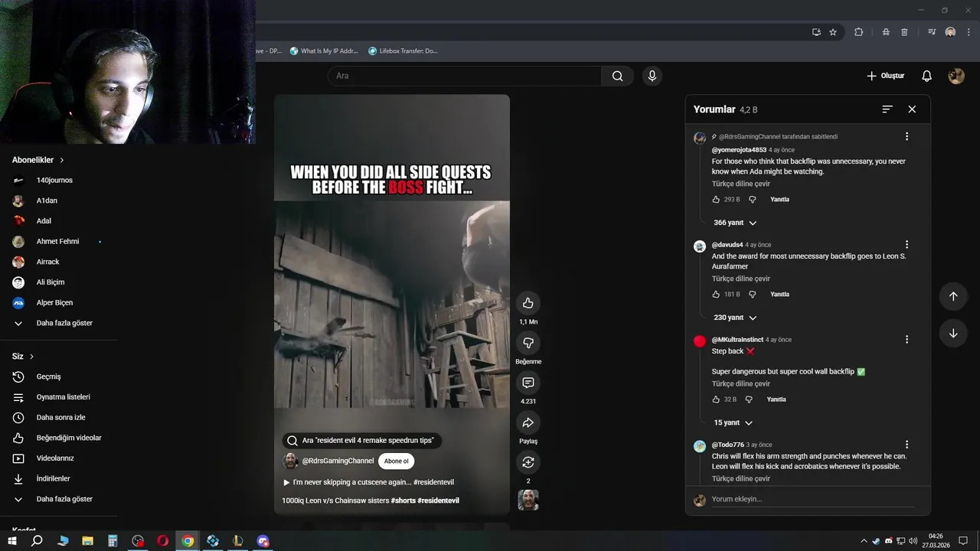This screenshot has width=980, height=551.
Task: Open the comment sort options
Action: click(887, 109)
